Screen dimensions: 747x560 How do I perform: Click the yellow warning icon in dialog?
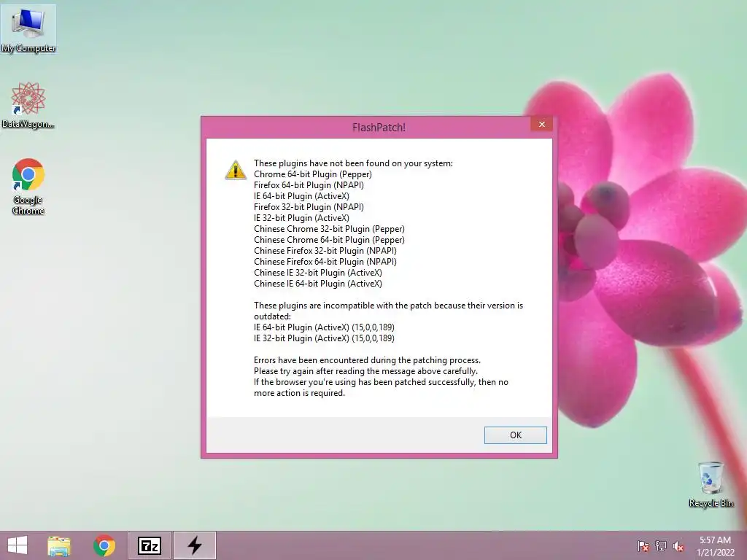[x=236, y=171]
